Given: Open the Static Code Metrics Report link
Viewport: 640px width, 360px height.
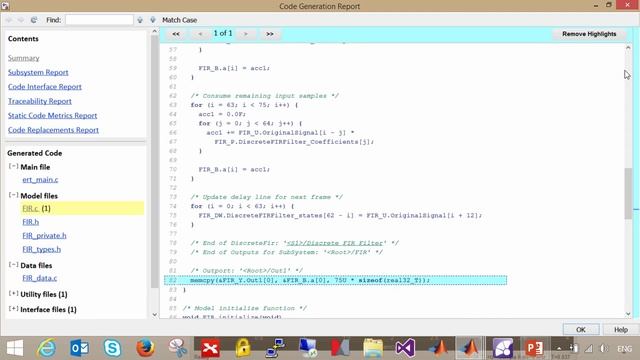Looking at the screenshot, I should click(52, 116).
